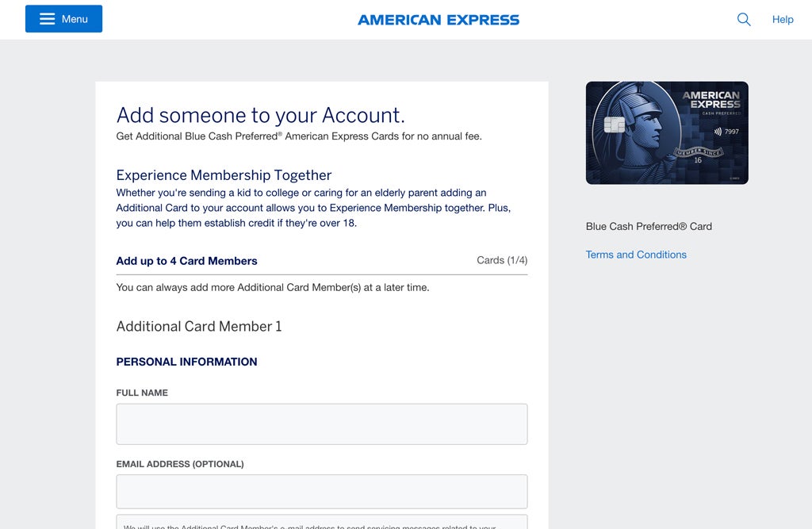Open the Terms and Conditions link
The image size is (812, 529).
pyautogui.click(x=636, y=255)
